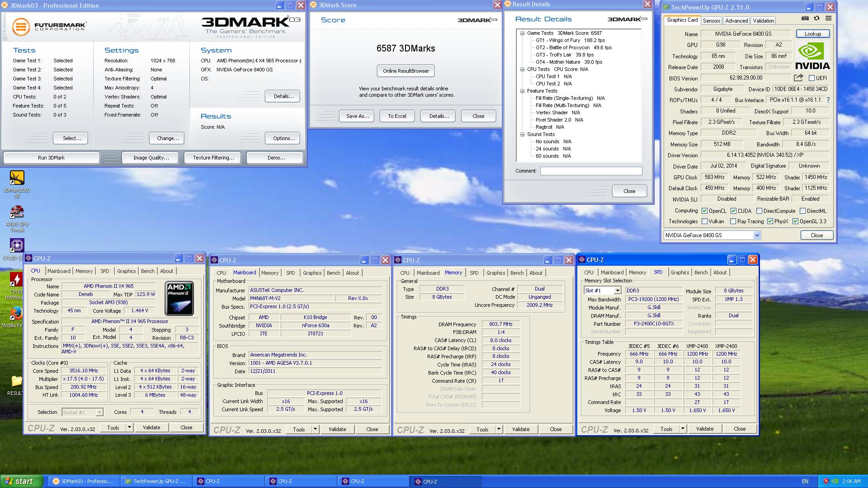Click the Windows Start button
868x488 pixels.
click(x=22, y=481)
